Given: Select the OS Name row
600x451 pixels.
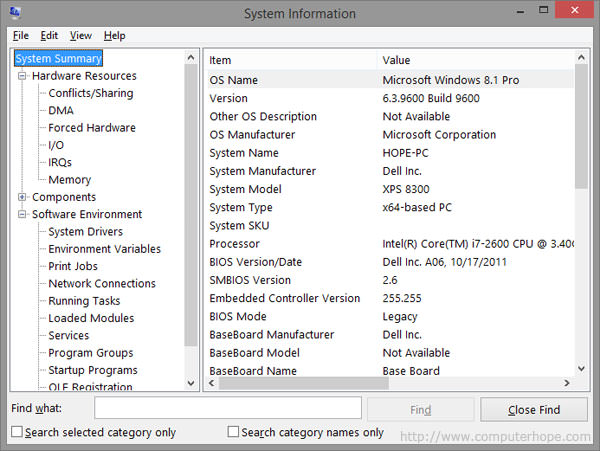Looking at the screenshot, I should (390, 80).
